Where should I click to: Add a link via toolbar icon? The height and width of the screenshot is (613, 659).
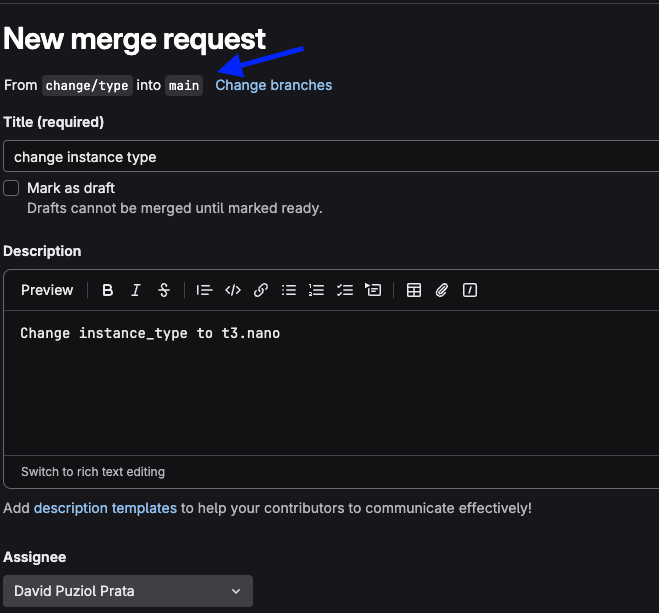click(261, 290)
